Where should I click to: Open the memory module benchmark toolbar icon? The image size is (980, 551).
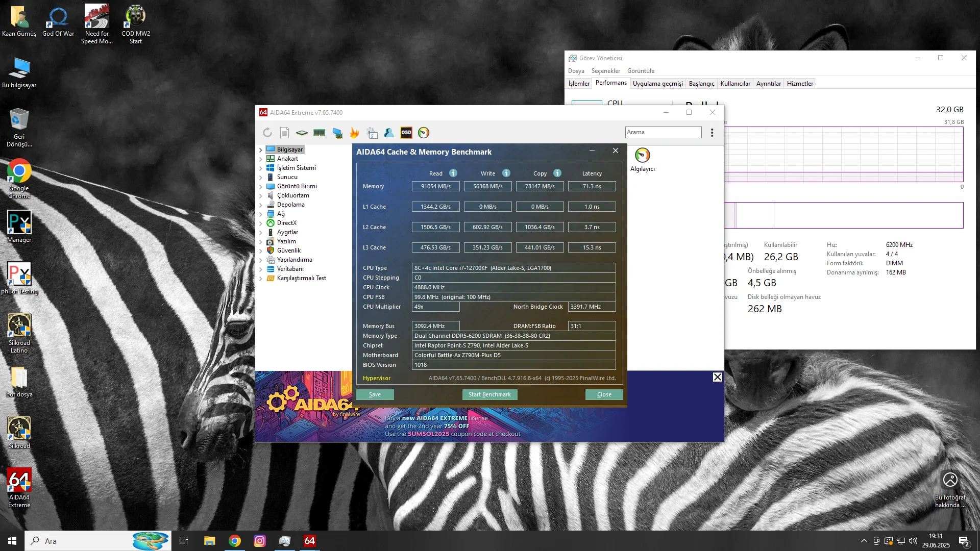pyautogui.click(x=320, y=133)
